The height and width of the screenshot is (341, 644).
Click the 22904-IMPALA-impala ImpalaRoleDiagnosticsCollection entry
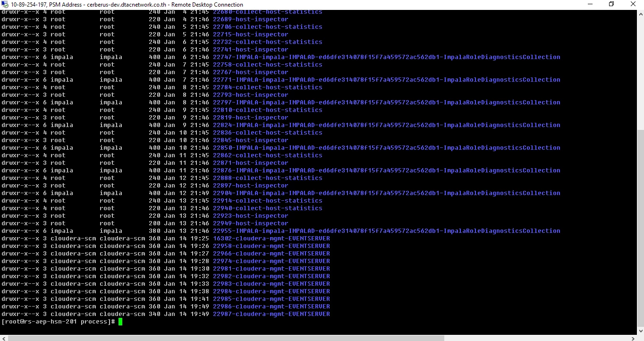pyautogui.click(x=387, y=193)
